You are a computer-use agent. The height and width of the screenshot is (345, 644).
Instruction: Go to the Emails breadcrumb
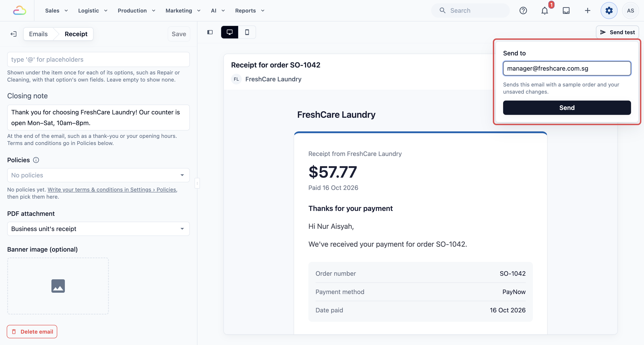click(38, 34)
